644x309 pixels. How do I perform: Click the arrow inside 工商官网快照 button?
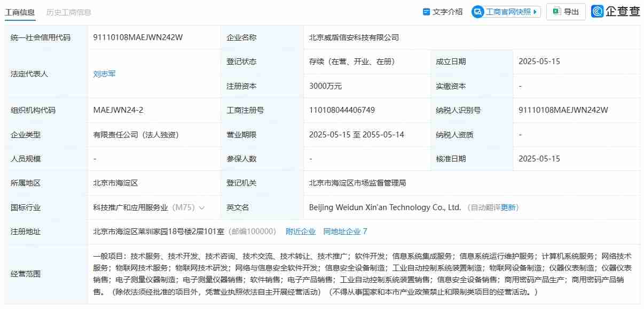(x=535, y=11)
